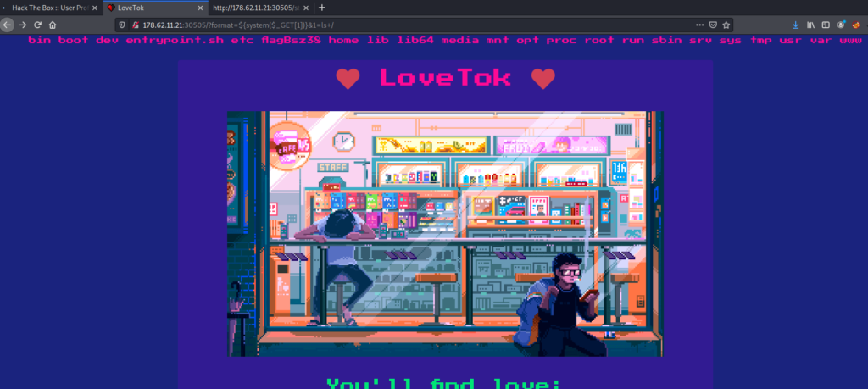Viewport: 868px width, 389px height.
Task: Click 'var' in the listing output
Action: click(821, 41)
